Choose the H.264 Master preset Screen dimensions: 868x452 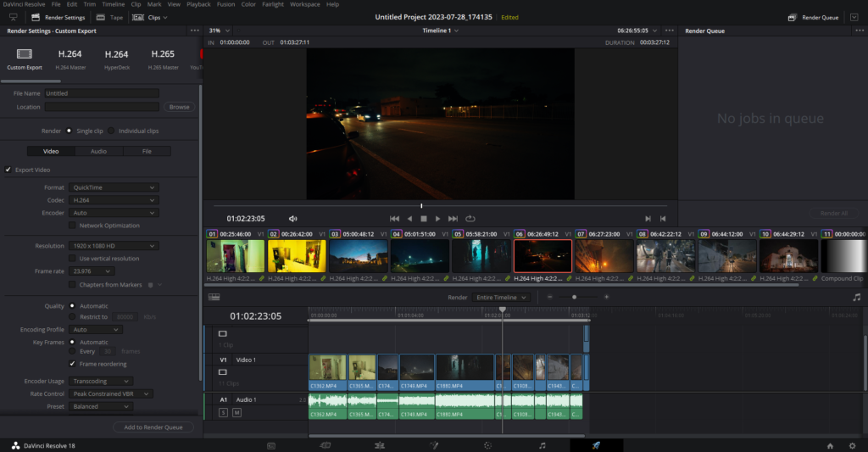tap(70, 59)
